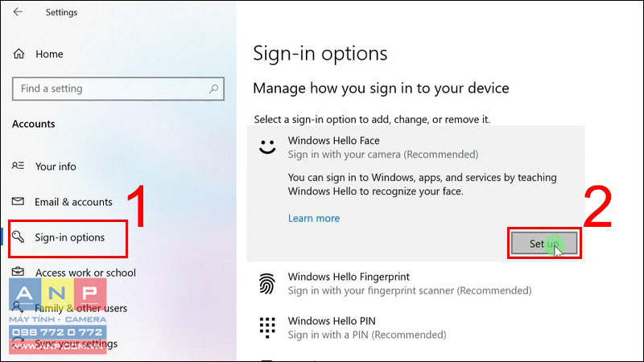The width and height of the screenshot is (644, 362).
Task: Click the Find a setting field
Action: (118, 88)
